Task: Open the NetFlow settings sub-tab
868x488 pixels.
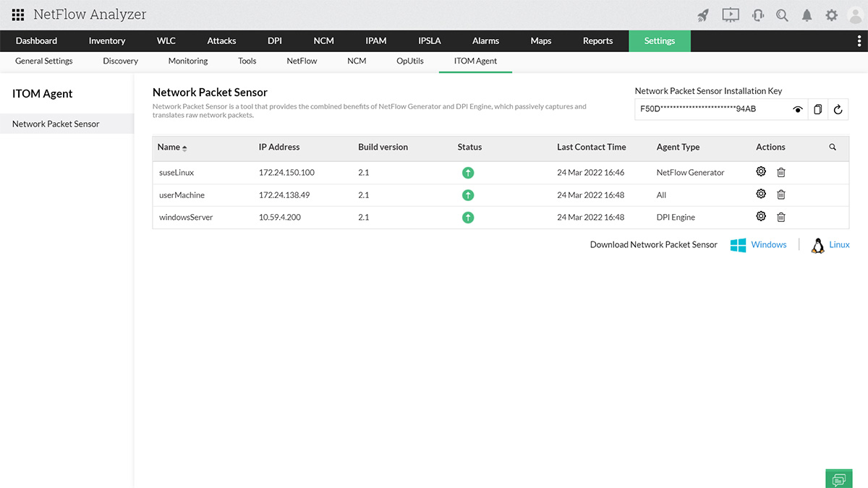Action: click(302, 61)
